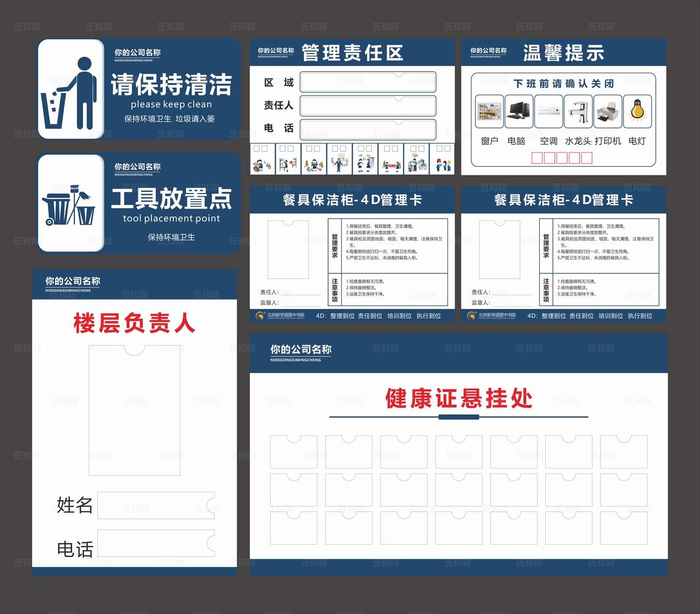Select the 空调 air conditioner icon
Image resolution: width=700 pixels, height=614 pixels.
549,109
